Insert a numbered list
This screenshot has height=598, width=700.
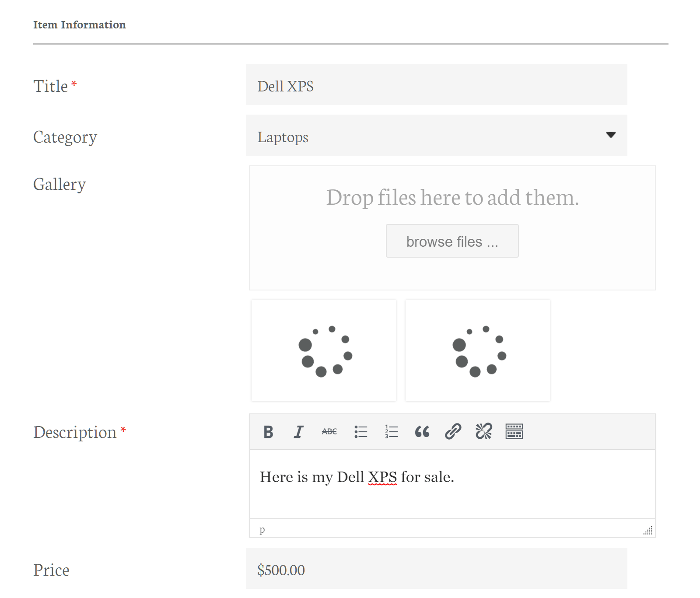(x=391, y=432)
